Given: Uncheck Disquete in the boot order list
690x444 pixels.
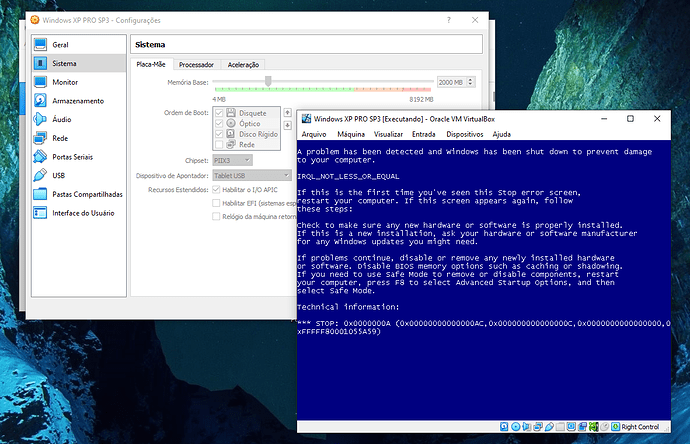Looking at the screenshot, I should tap(219, 113).
